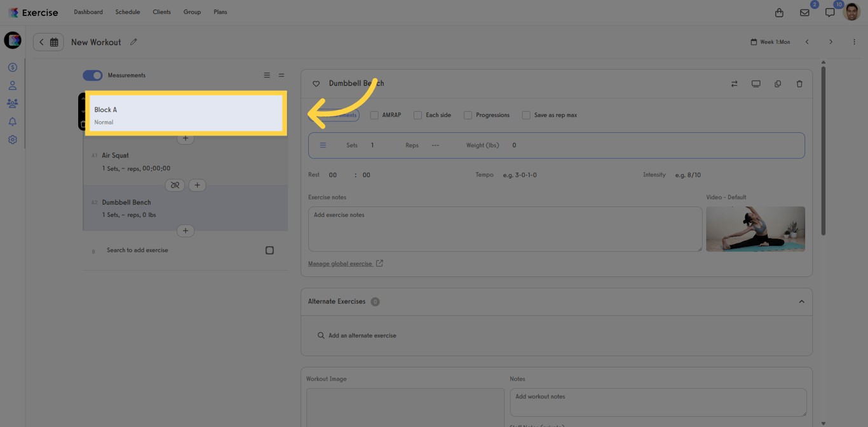868x427 pixels.
Task: Click the three-line list view icon
Action: pyautogui.click(x=267, y=75)
